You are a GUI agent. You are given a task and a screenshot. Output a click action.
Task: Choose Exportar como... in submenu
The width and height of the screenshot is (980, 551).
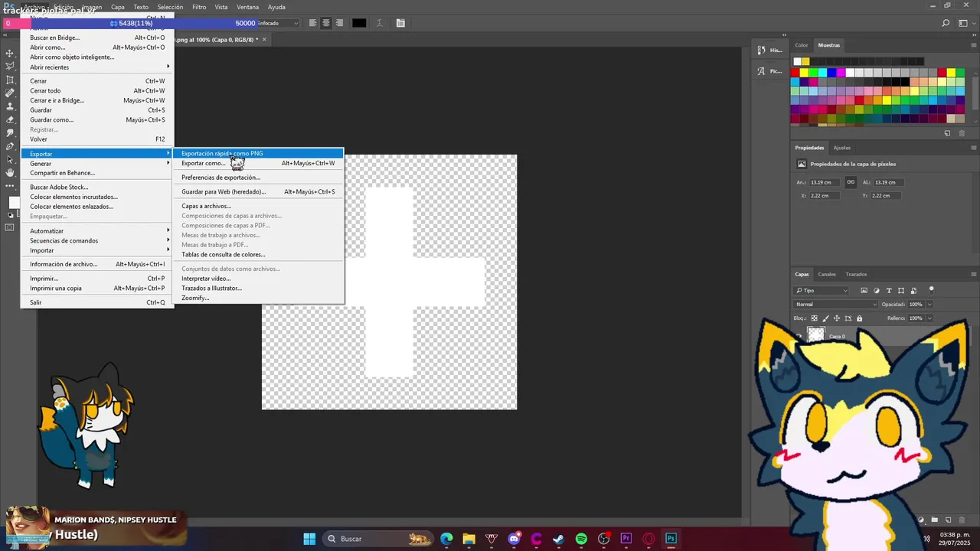(x=258, y=163)
